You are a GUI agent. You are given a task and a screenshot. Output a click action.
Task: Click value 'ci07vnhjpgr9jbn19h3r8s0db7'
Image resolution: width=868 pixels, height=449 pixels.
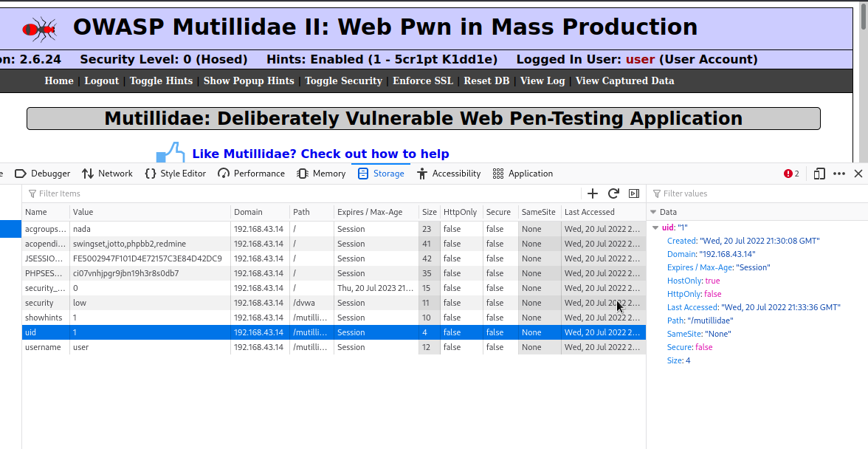125,273
